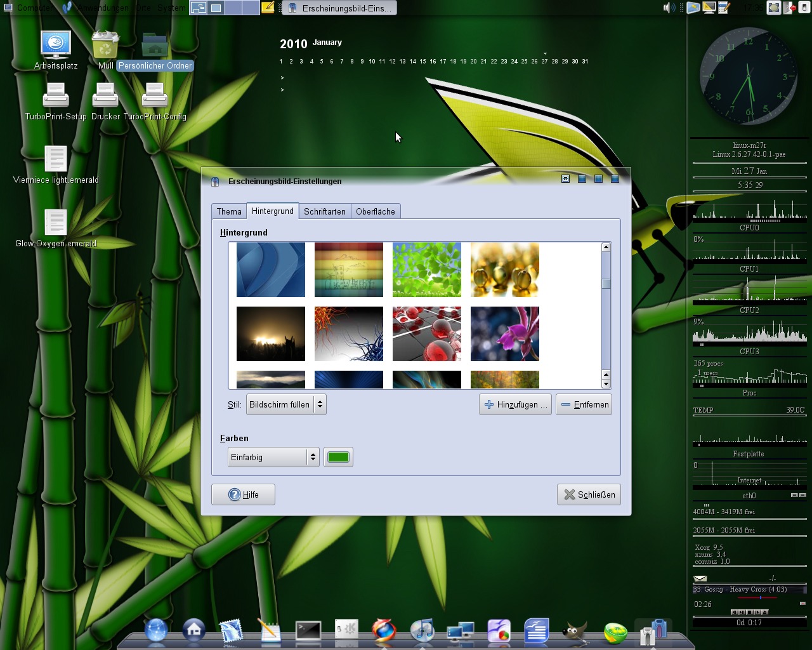812x650 pixels.
Task: Open the notepad dock icon
Action: click(x=270, y=631)
